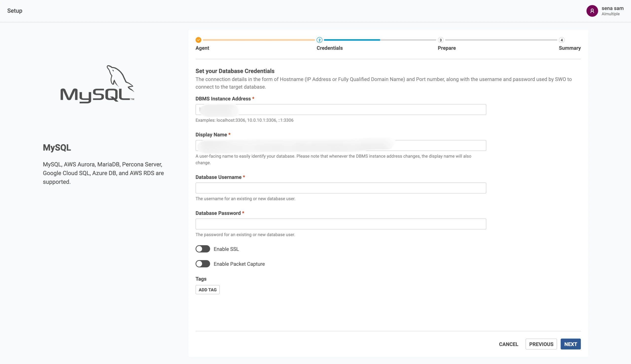Click the step 3 Prepare circle
The image size is (631, 364).
(x=441, y=40)
